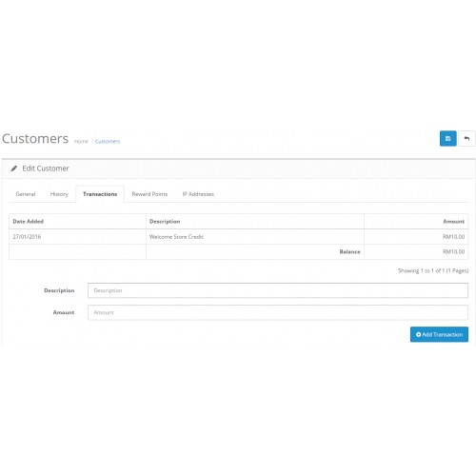Click the Home breadcrumb link
Viewport: 476px width, 476px height.
(81, 141)
